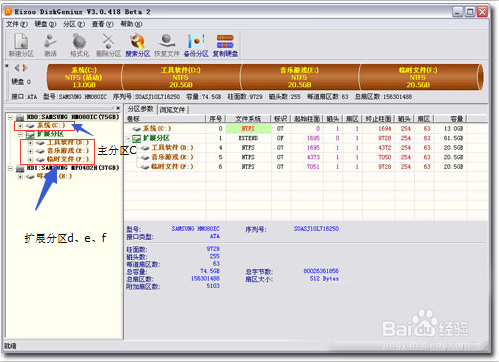Click drive icon of 系统(C:) in partition table
The height and width of the screenshot is (362, 499).
click(x=136, y=129)
